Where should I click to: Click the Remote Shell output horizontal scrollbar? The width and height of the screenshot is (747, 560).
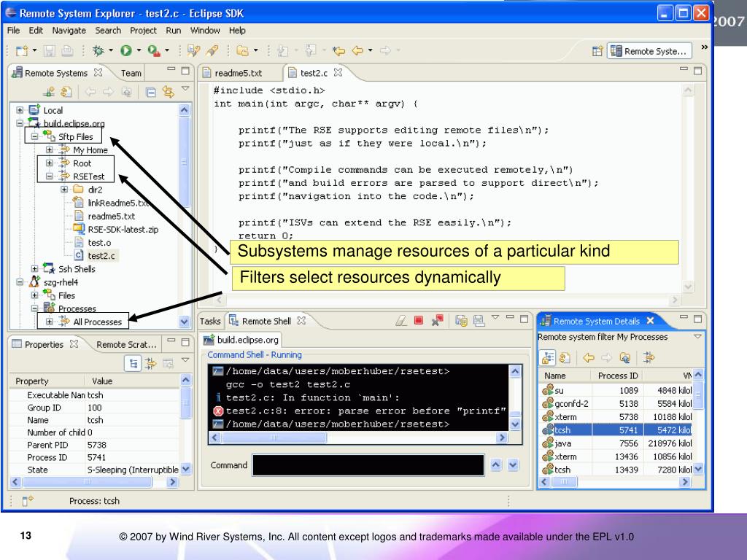coord(358,437)
